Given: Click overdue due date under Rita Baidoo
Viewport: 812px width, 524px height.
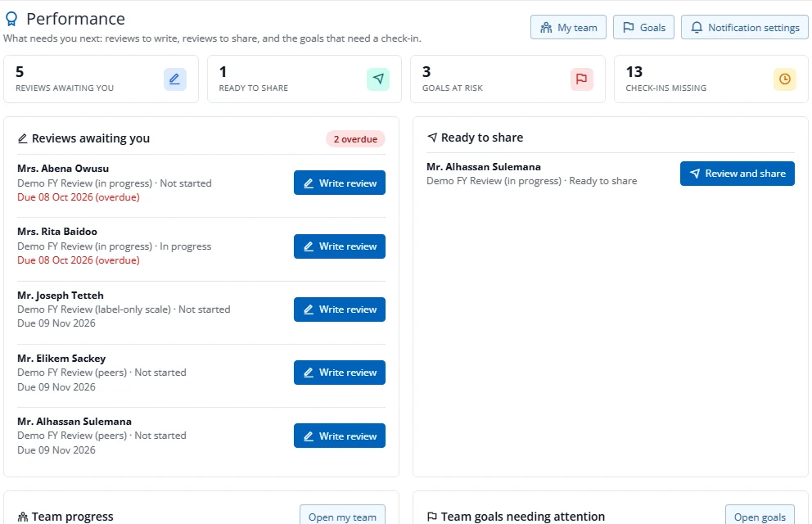Looking at the screenshot, I should 79,260.
